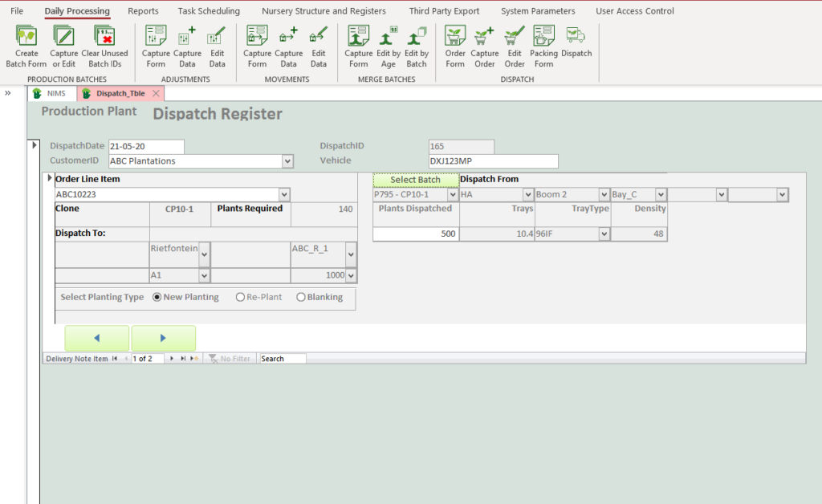Expand the CustomerID dropdown
This screenshot has width=822, height=504.
[287, 161]
